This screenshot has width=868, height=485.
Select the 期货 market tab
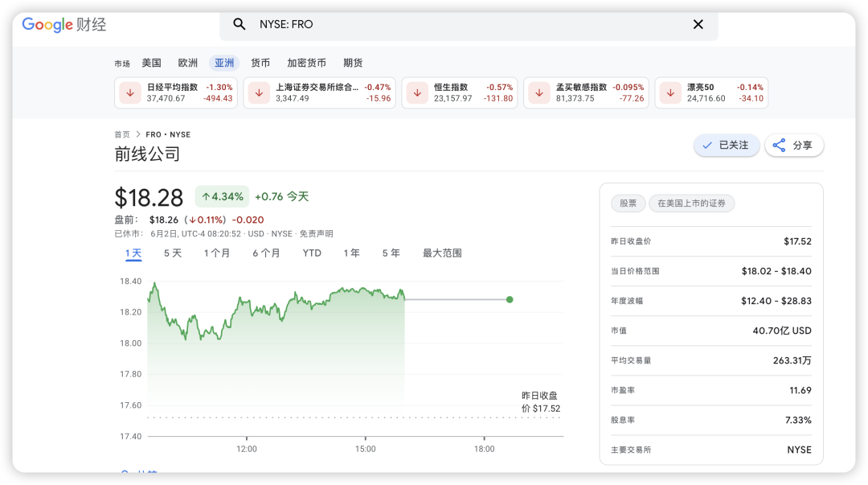(353, 64)
